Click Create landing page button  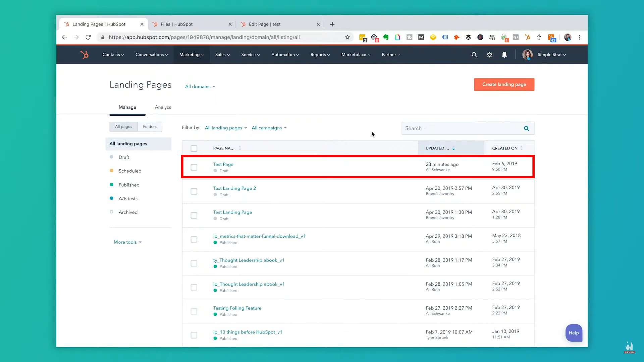[x=504, y=84]
